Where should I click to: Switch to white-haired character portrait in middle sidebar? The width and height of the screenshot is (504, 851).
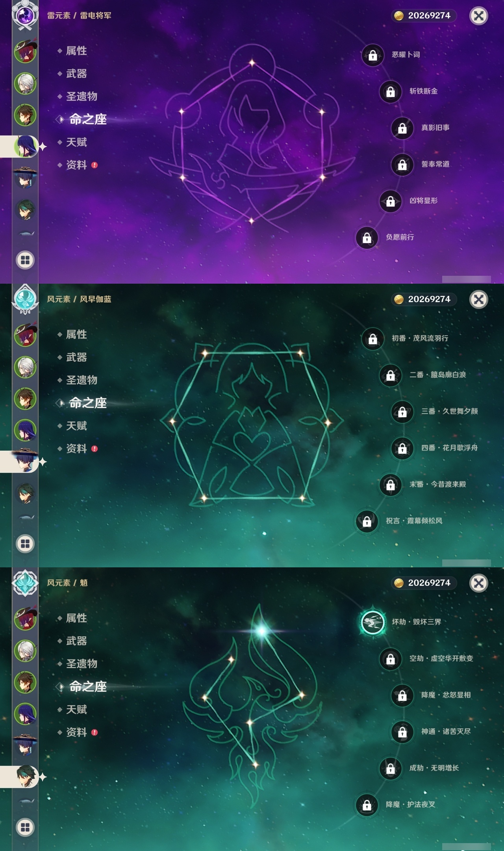pos(26,367)
